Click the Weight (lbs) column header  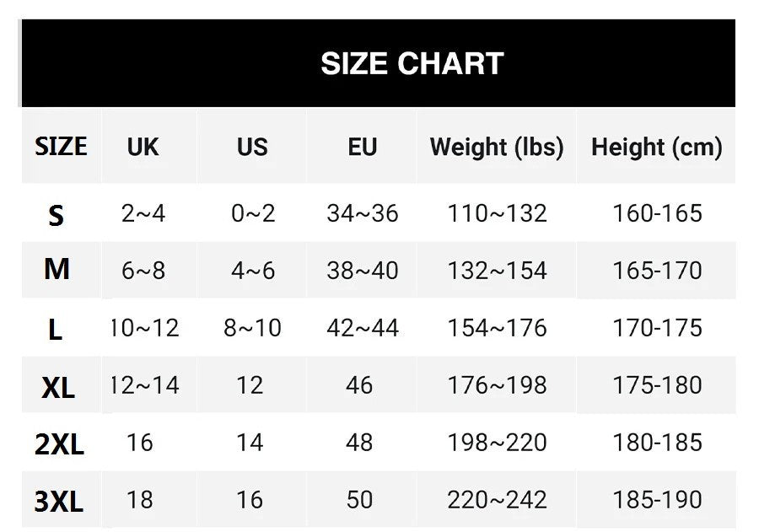point(497,147)
